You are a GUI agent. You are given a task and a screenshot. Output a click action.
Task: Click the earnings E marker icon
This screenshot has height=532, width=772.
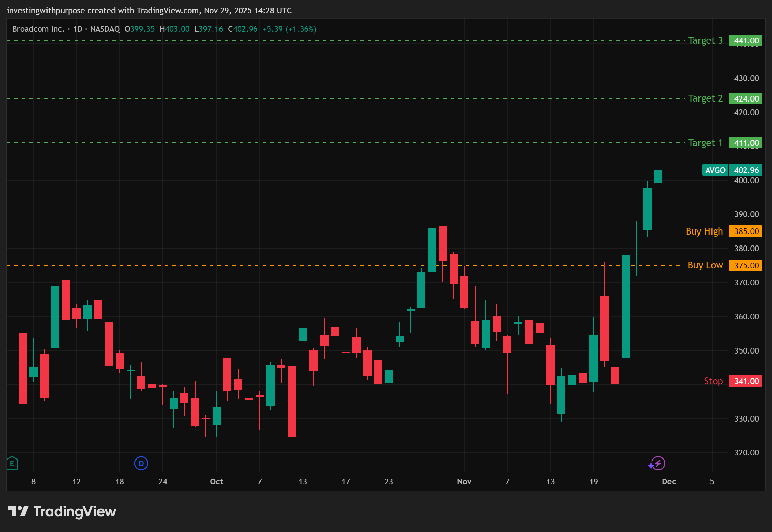point(12,463)
